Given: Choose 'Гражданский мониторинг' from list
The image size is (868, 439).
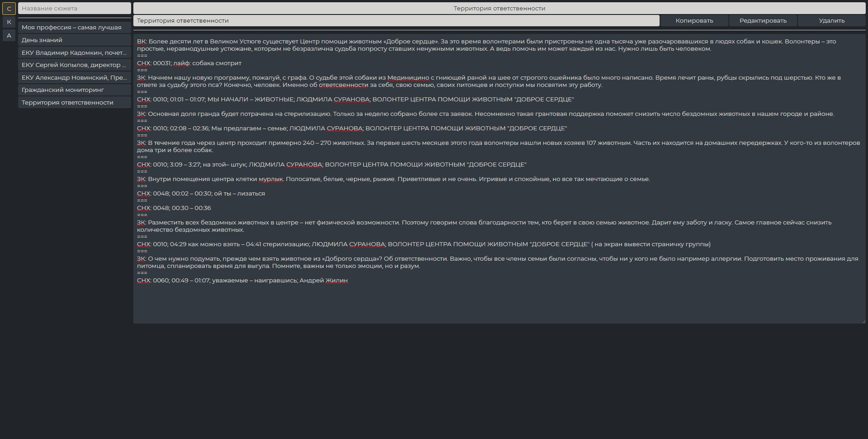Looking at the screenshot, I should click(x=75, y=90).
